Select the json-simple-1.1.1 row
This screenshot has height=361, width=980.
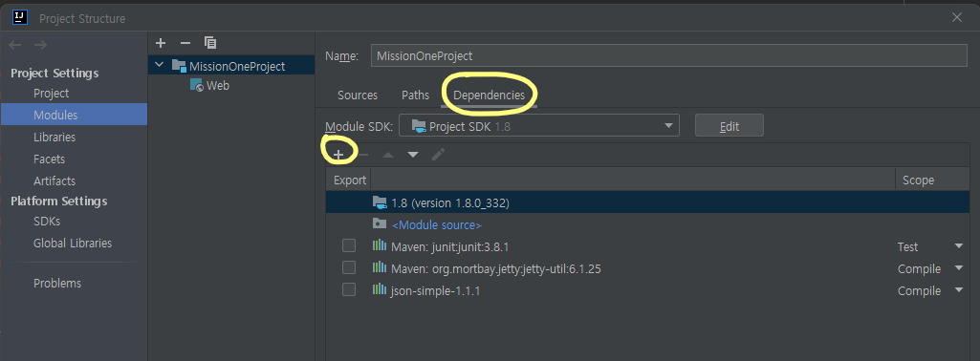pos(647,289)
